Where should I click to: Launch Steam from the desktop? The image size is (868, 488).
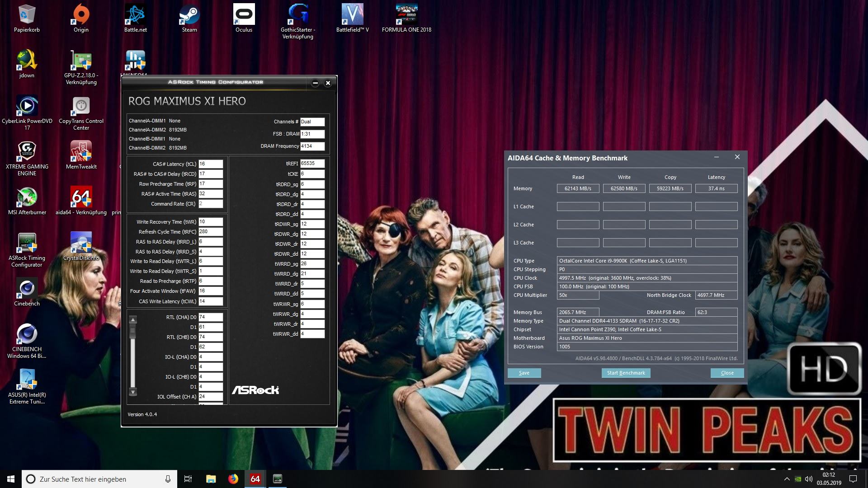coord(189,19)
